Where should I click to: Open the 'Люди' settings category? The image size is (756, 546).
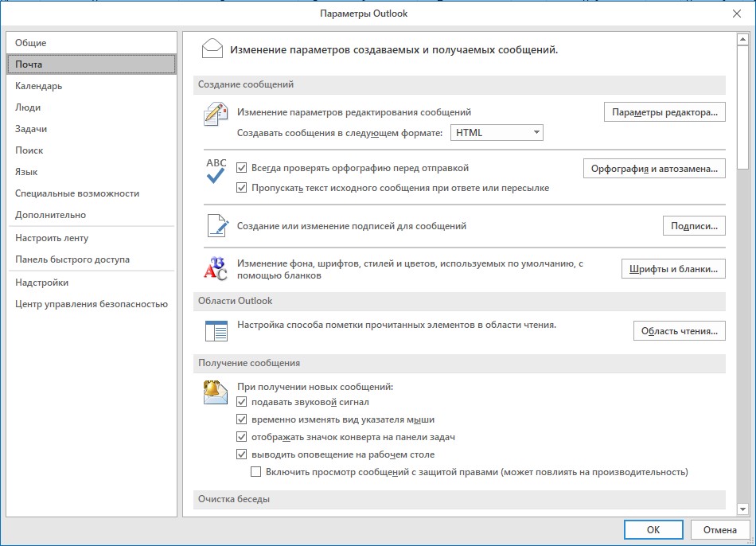92,107
